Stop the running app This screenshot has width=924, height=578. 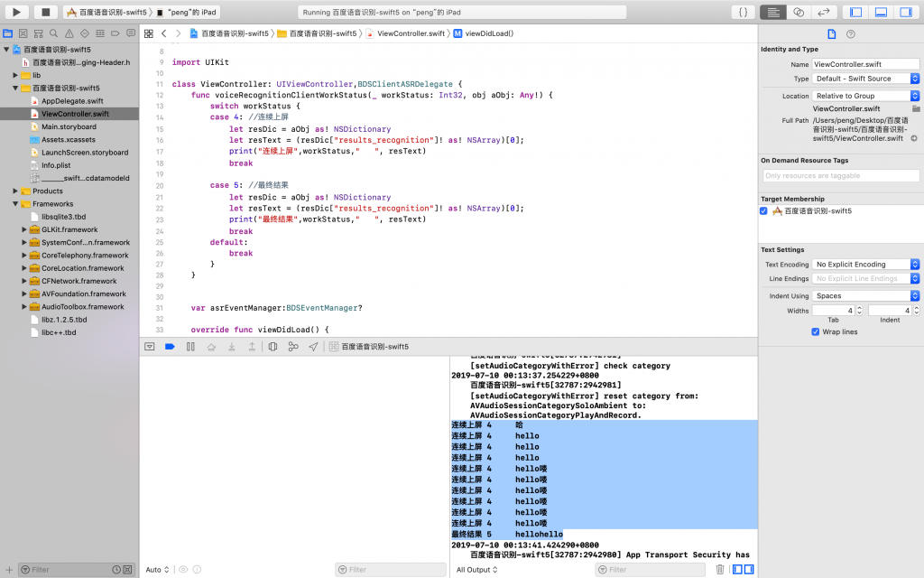tap(45, 12)
